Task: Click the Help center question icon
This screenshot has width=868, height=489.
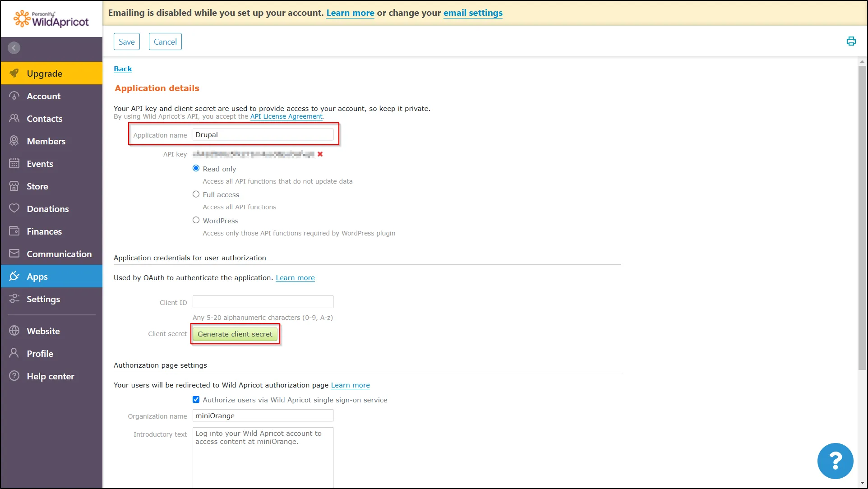Action: click(14, 376)
